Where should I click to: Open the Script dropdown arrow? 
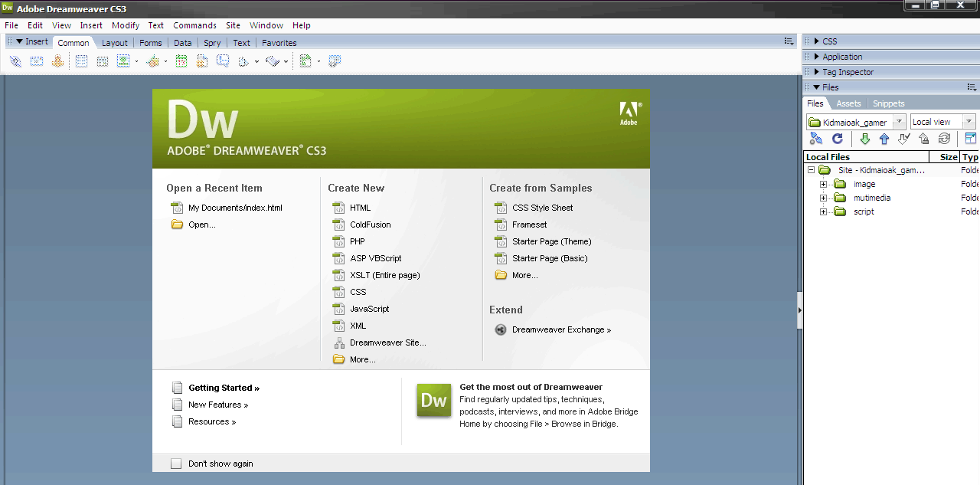(x=286, y=61)
